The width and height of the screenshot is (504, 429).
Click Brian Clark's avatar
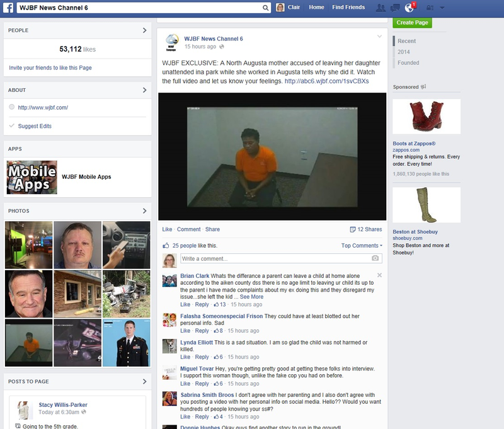click(169, 280)
